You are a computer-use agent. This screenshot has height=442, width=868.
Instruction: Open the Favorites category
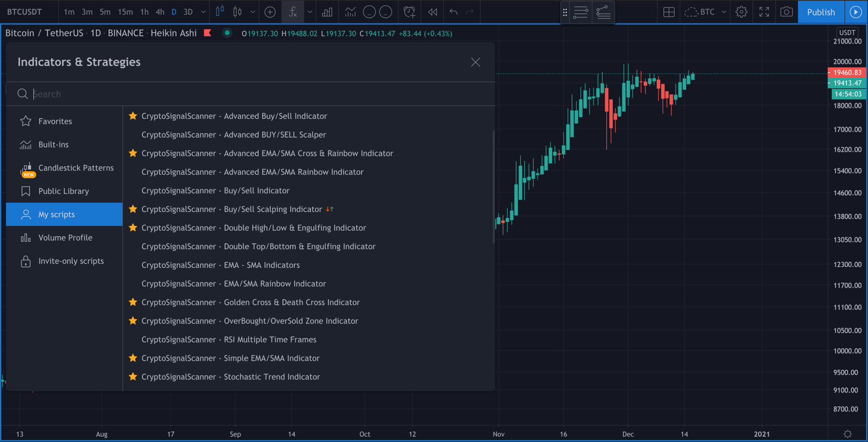tap(64, 121)
